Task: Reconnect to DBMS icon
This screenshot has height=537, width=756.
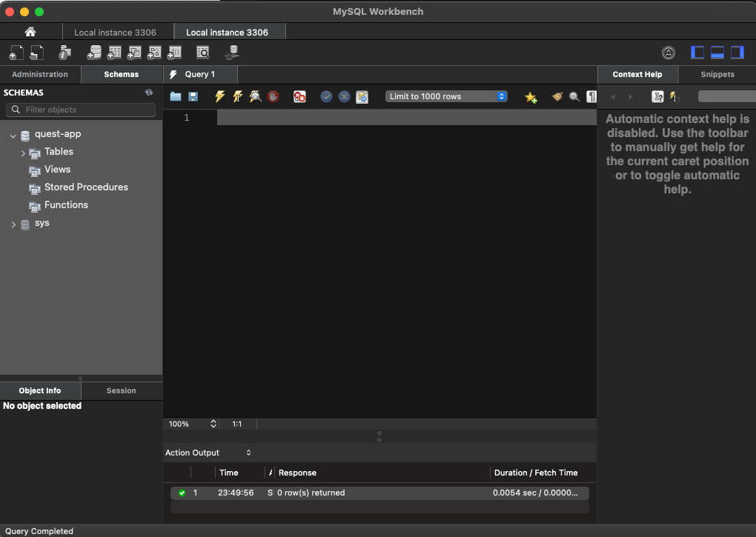Action: 233,53
